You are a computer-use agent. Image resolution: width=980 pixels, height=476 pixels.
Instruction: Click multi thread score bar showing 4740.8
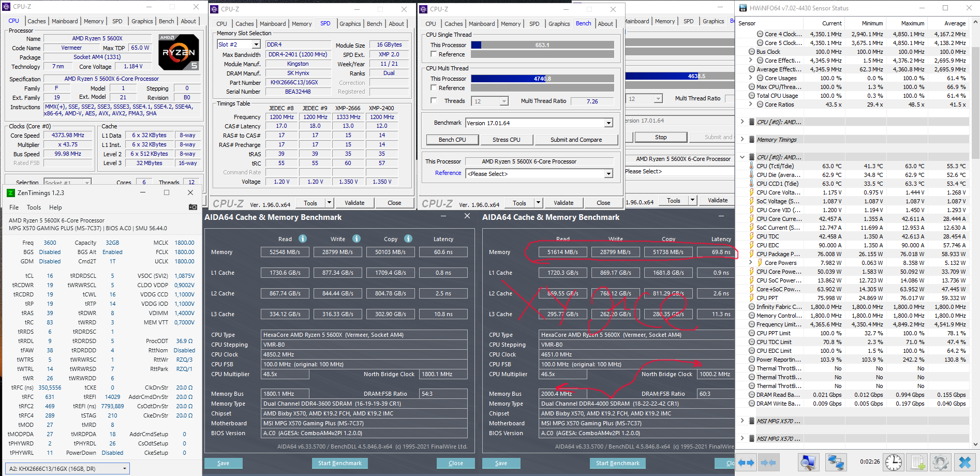click(542, 79)
